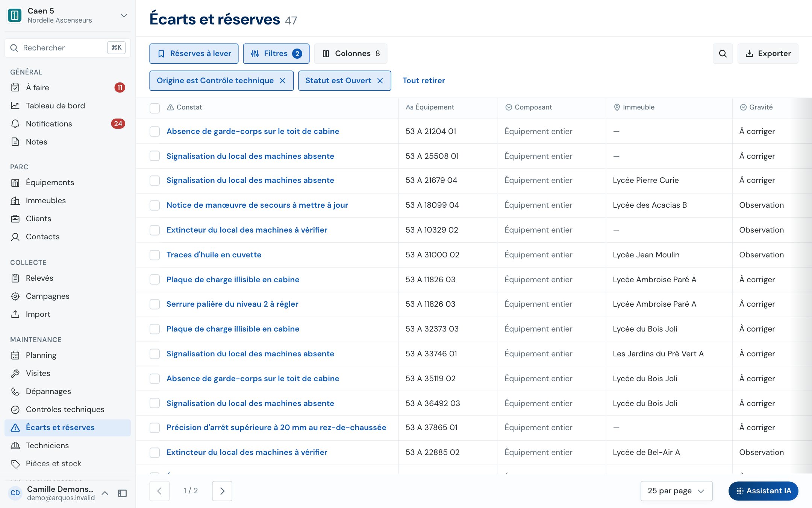Open the Notifications bell icon
Screen dimensions: 812x508
pyautogui.click(x=15, y=124)
